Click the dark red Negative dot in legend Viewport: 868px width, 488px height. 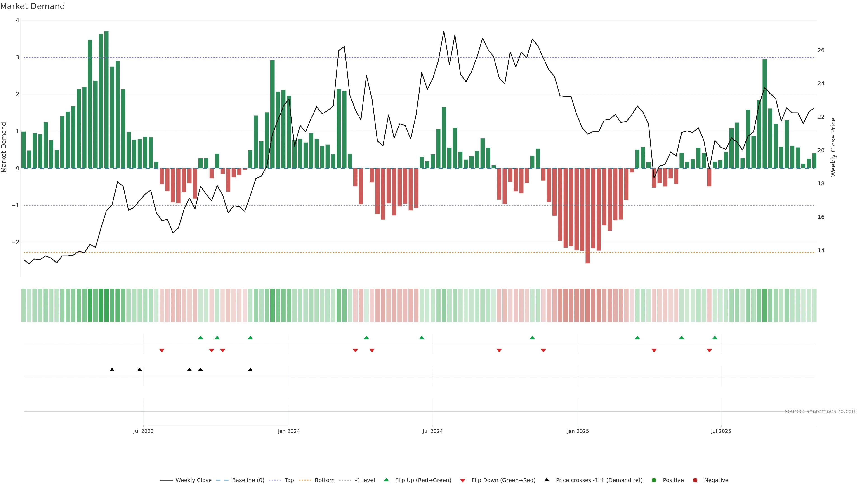695,480
